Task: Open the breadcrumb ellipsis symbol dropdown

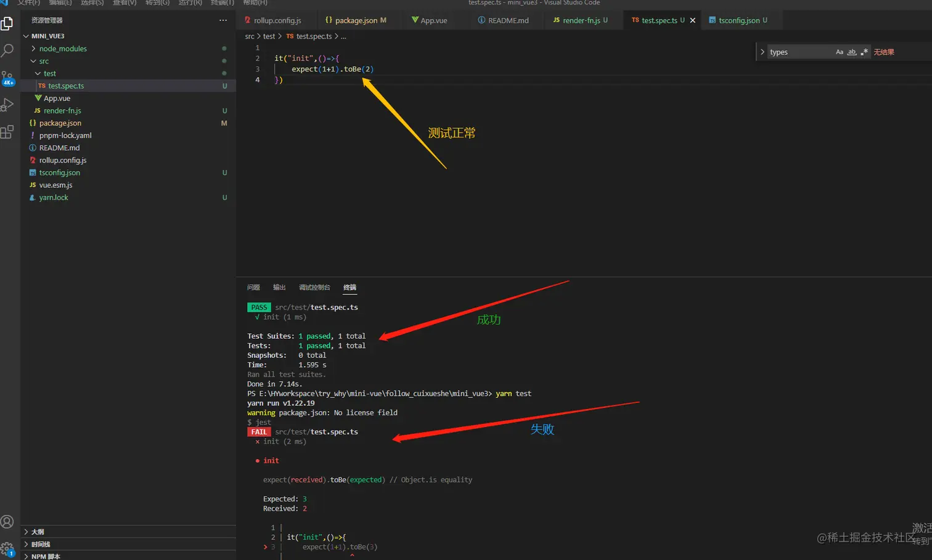Action: [x=343, y=36]
